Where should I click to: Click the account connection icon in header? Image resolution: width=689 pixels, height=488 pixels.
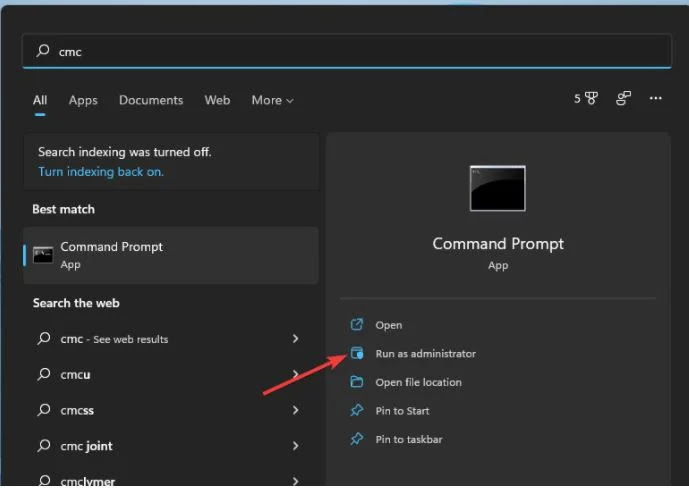(624, 98)
